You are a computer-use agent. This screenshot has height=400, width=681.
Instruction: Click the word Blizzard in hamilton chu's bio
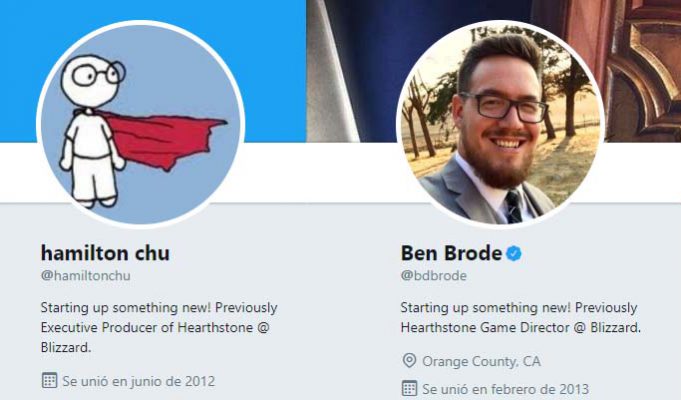65,347
